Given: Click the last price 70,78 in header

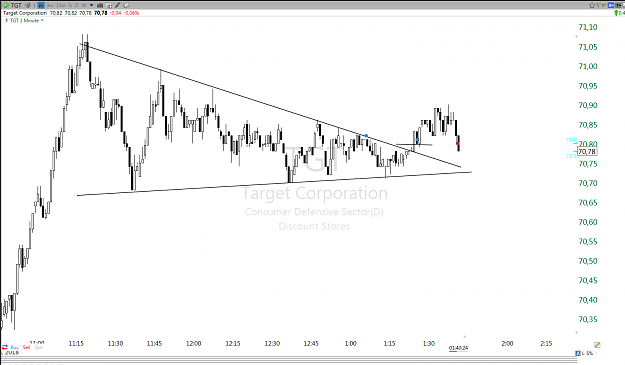Looking at the screenshot, I should 100,13.
